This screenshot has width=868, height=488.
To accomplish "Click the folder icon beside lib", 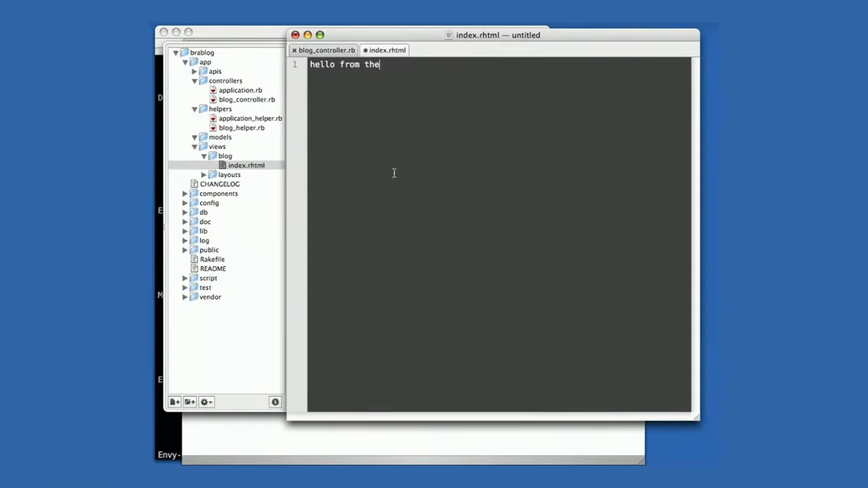I will [194, 231].
